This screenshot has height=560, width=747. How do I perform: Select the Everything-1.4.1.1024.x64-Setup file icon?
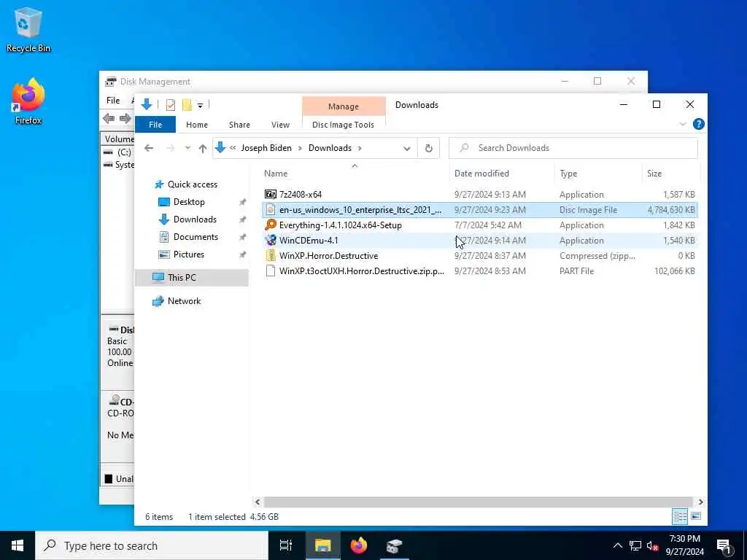coord(270,225)
